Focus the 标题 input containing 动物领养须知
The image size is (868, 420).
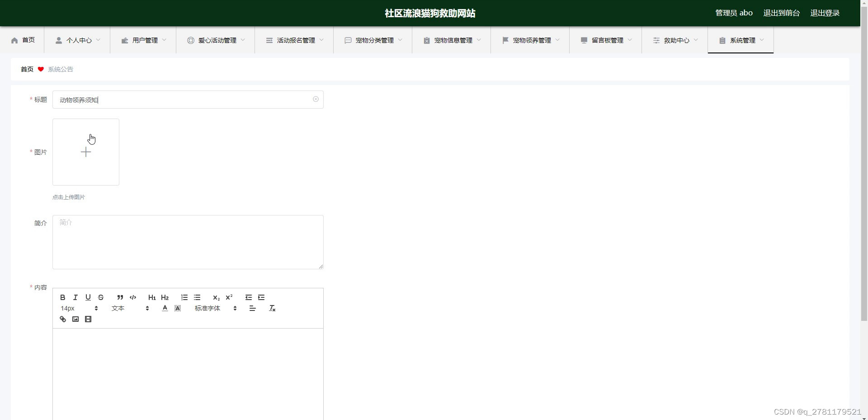(188, 100)
